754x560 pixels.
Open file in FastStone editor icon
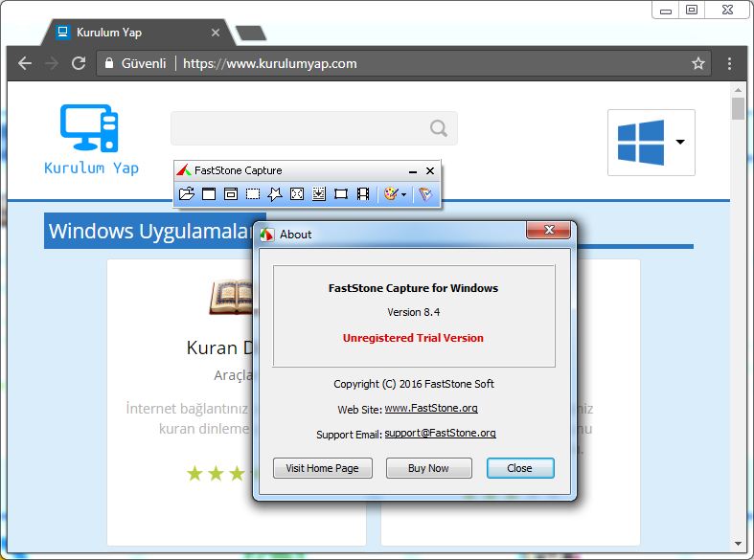click(x=187, y=194)
